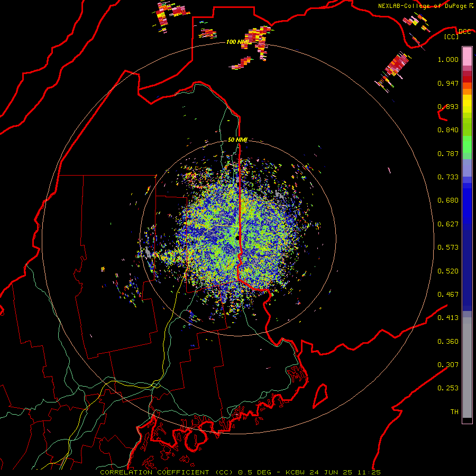Click the TH threshold label
This screenshot has height=476, width=476.
click(x=454, y=412)
